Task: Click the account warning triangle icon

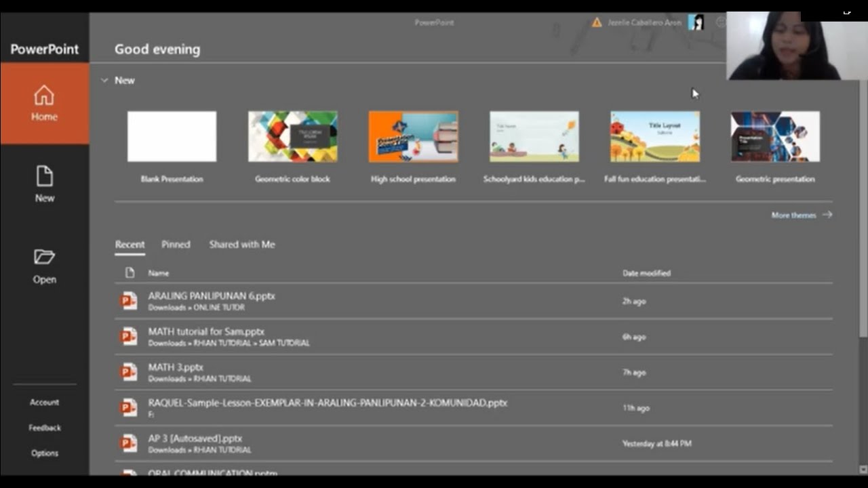Action: click(597, 22)
